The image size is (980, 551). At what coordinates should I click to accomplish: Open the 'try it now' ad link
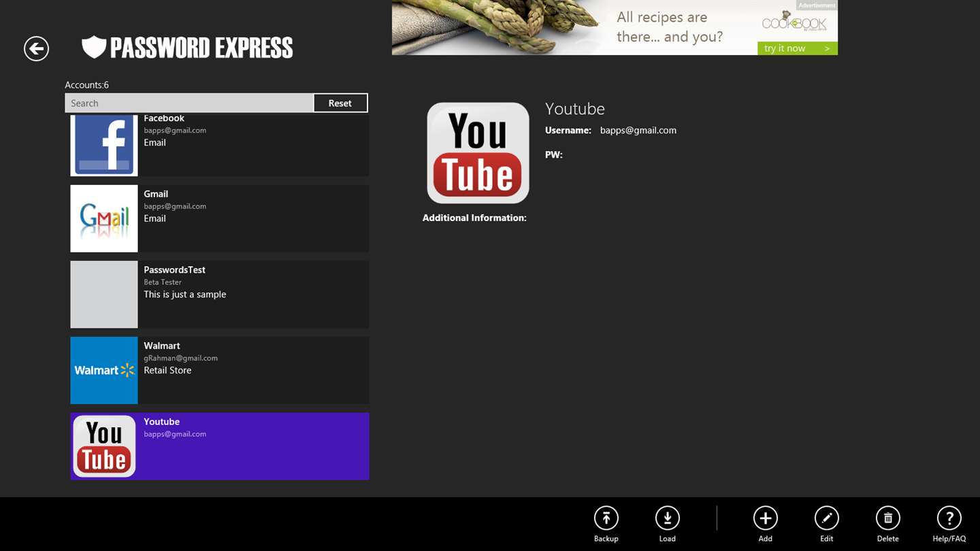(x=797, y=48)
